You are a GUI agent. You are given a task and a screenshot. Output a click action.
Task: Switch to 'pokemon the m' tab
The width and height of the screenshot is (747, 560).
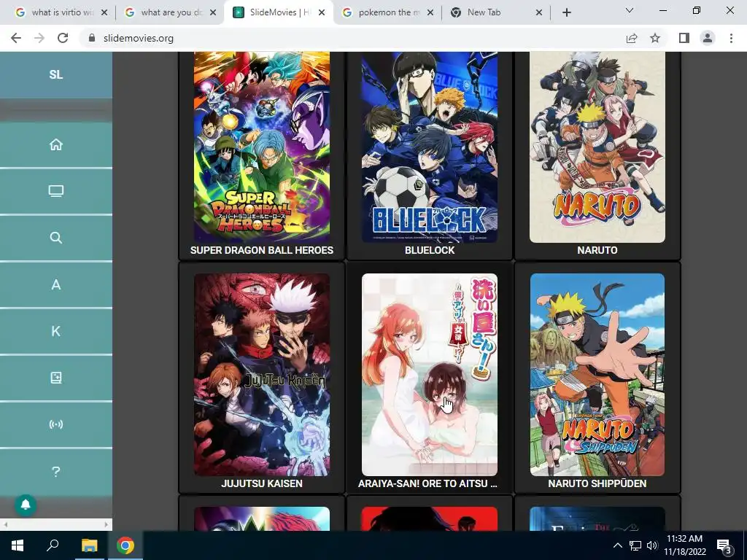pyautogui.click(x=388, y=12)
